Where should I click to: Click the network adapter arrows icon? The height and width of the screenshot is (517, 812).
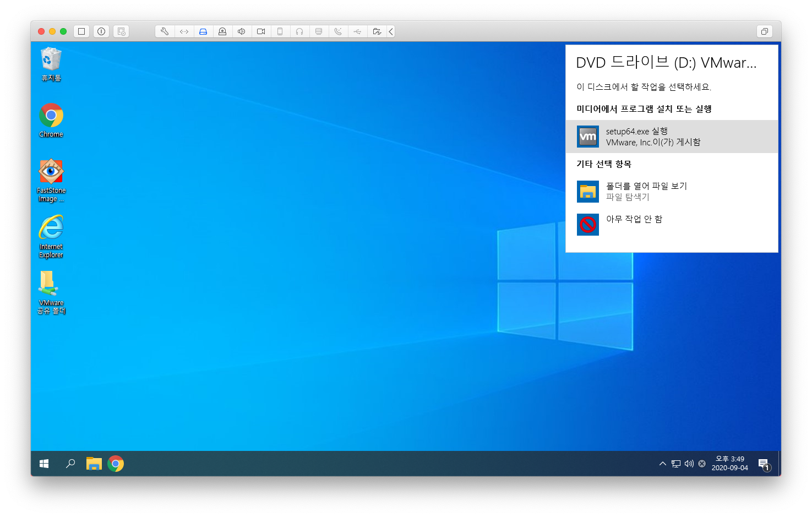coord(184,31)
